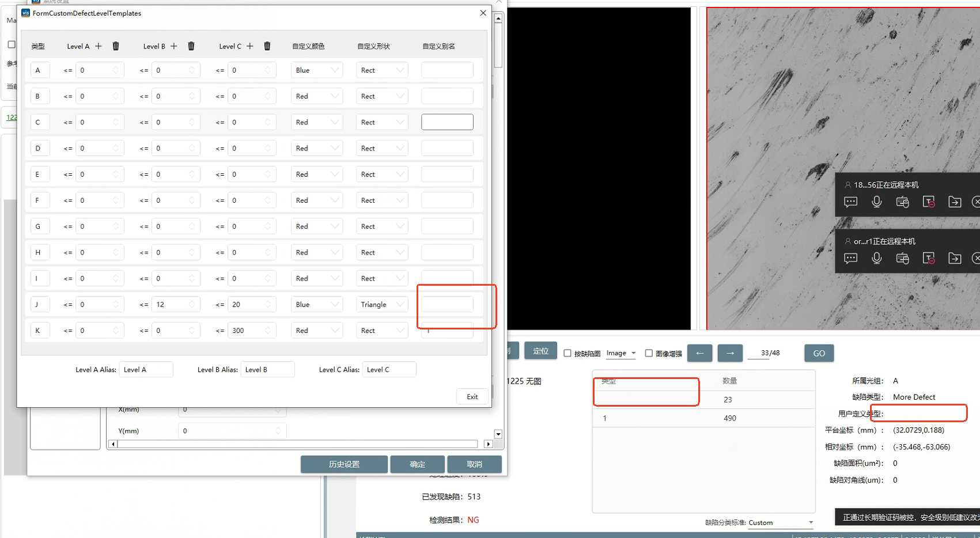
Task: Open the Image view mode dropdown
Action: coord(620,353)
